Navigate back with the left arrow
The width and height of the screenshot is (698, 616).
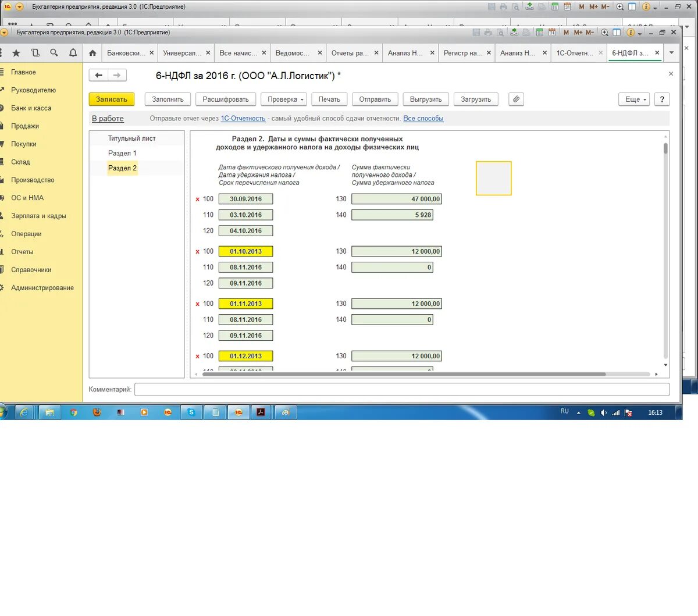[99, 75]
